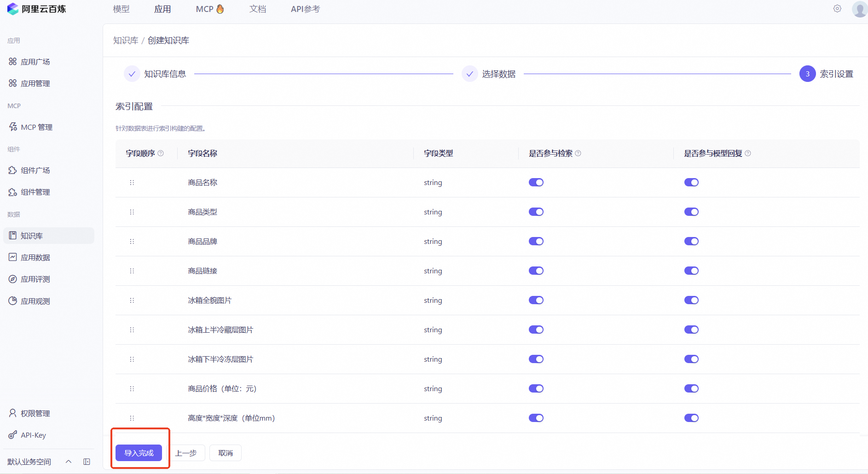Viewport: 868px width, 474px height.
Task: Click the 冰箱上半冷藏层图片 field name
Action: tap(220, 330)
